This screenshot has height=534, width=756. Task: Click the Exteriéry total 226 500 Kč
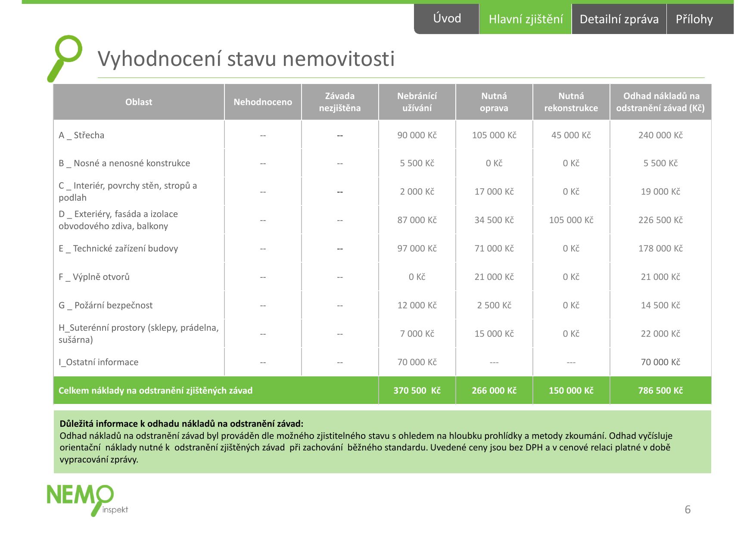[x=660, y=220]
